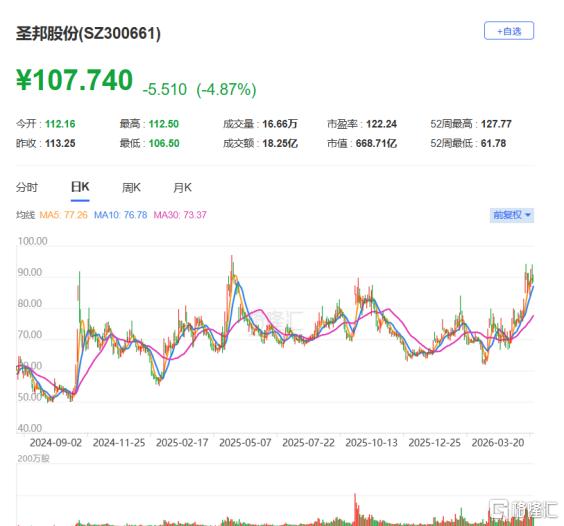Image resolution: width=564 pixels, height=526 pixels.
Task: Click the 100.00 price axis label
Action: 32,241
